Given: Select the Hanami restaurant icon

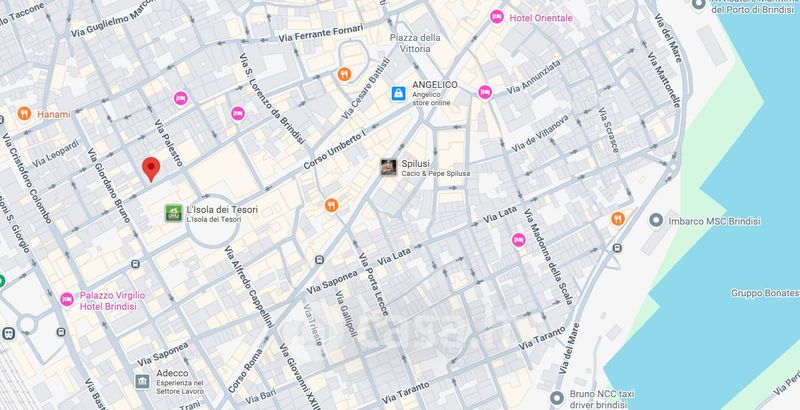Looking at the screenshot, I should [24, 113].
